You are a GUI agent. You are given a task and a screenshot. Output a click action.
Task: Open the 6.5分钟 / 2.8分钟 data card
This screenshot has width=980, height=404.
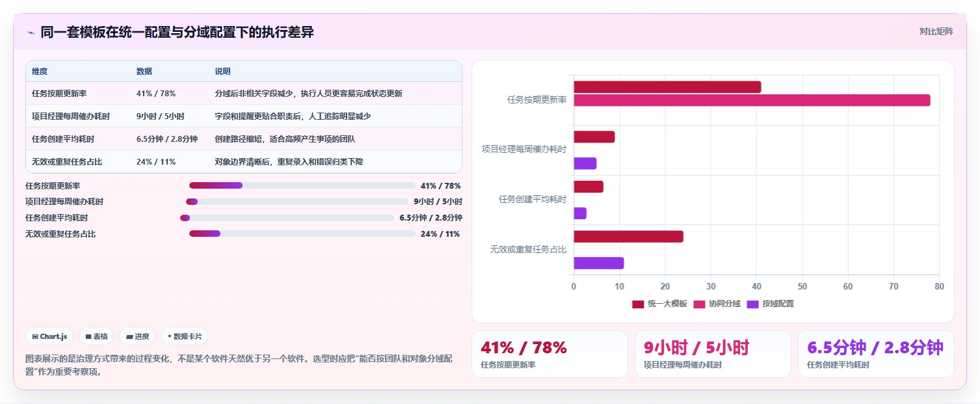tap(876, 354)
